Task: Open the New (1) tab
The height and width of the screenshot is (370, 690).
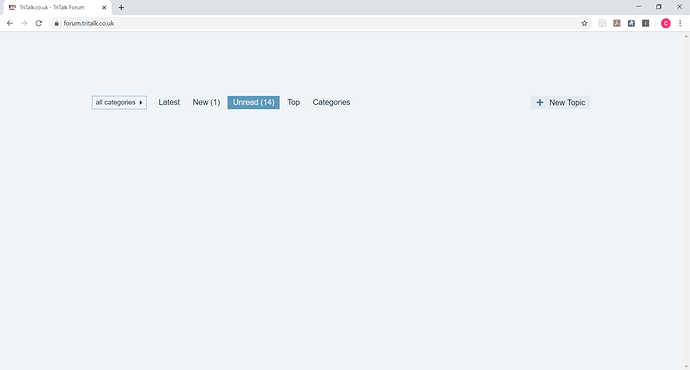Action: click(206, 102)
